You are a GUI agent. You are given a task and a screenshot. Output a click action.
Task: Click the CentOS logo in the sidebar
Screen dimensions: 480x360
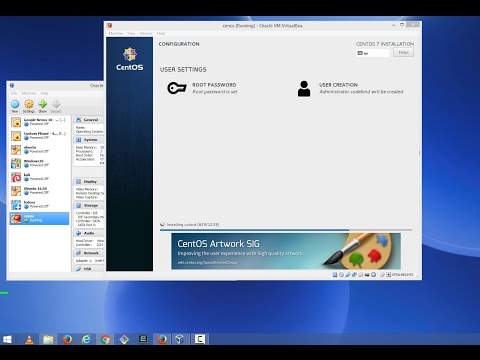130,59
